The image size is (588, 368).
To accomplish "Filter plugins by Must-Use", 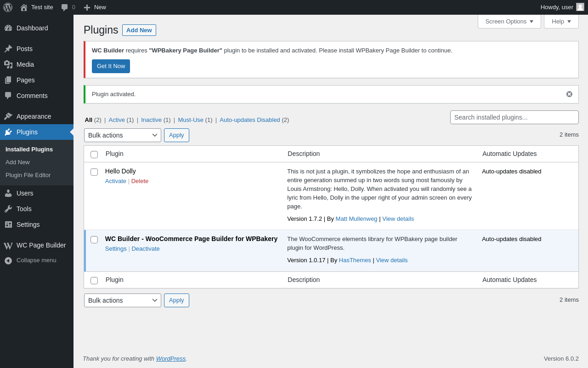I will tap(191, 120).
